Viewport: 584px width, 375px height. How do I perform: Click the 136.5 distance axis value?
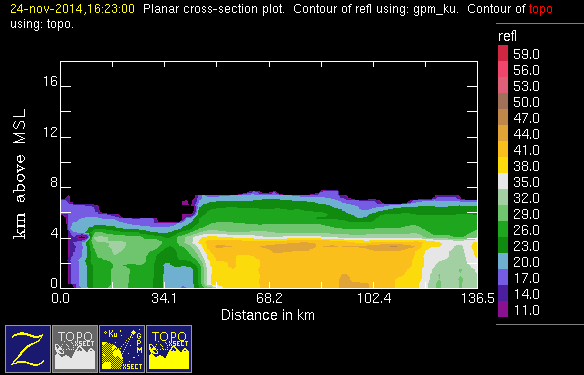(478, 298)
